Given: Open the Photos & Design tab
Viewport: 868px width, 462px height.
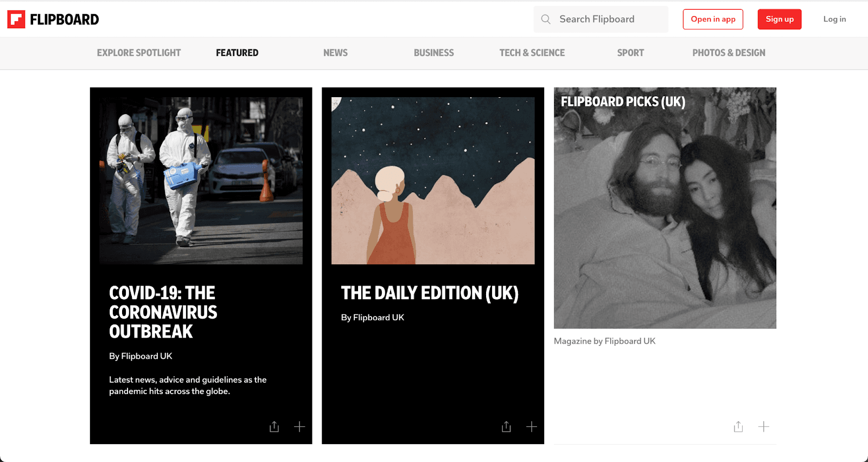Looking at the screenshot, I should (x=729, y=53).
